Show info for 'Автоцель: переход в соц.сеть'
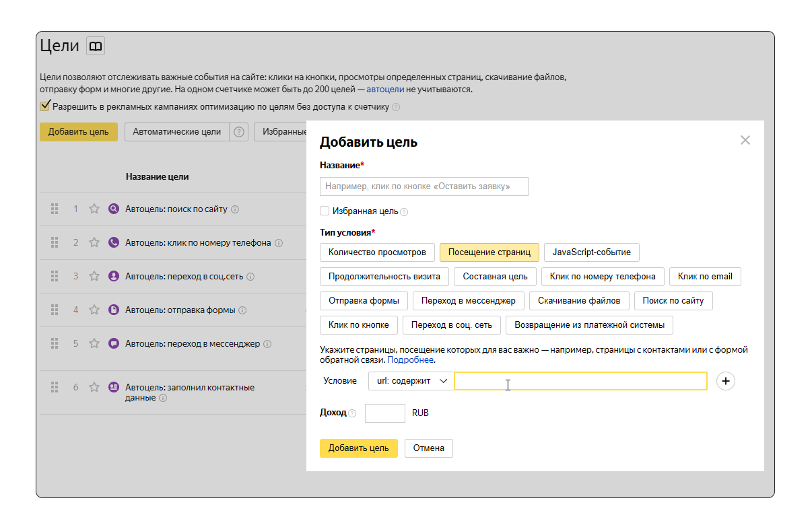This screenshot has width=812, height=519. tap(250, 277)
